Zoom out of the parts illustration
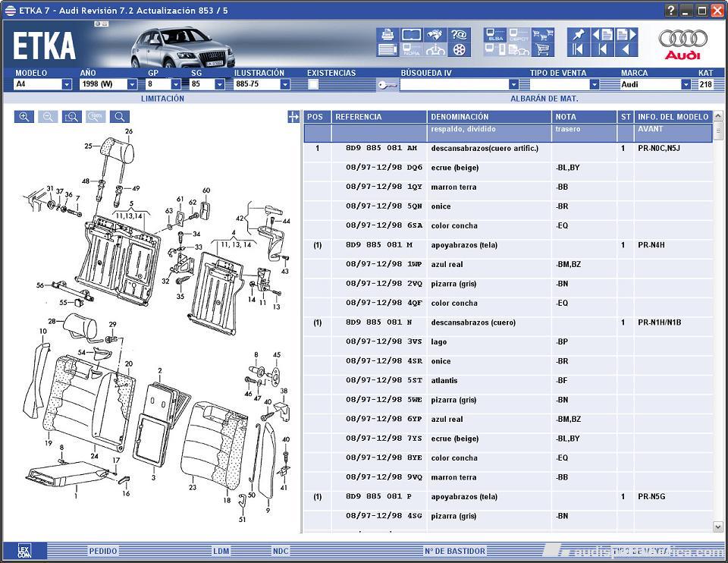The image size is (728, 563). [x=48, y=117]
